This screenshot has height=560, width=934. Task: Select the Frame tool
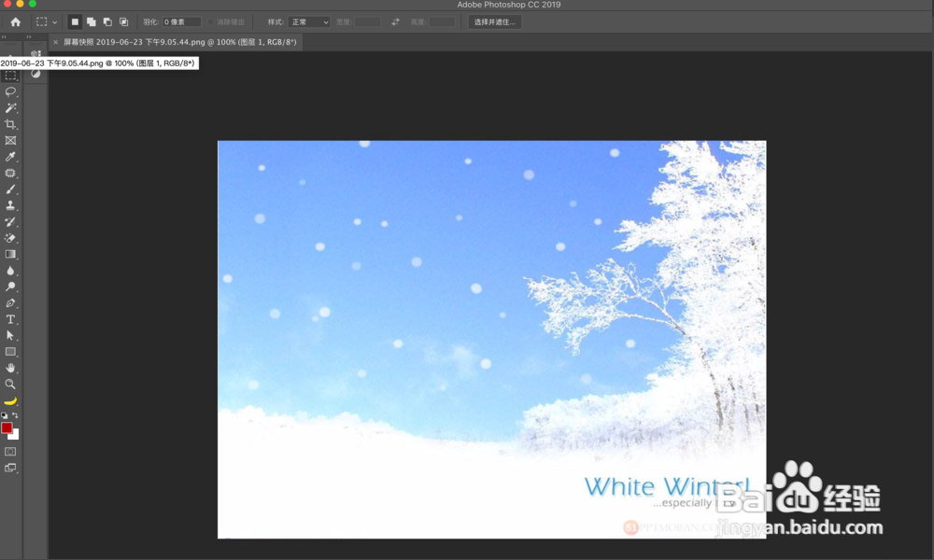tap(10, 140)
